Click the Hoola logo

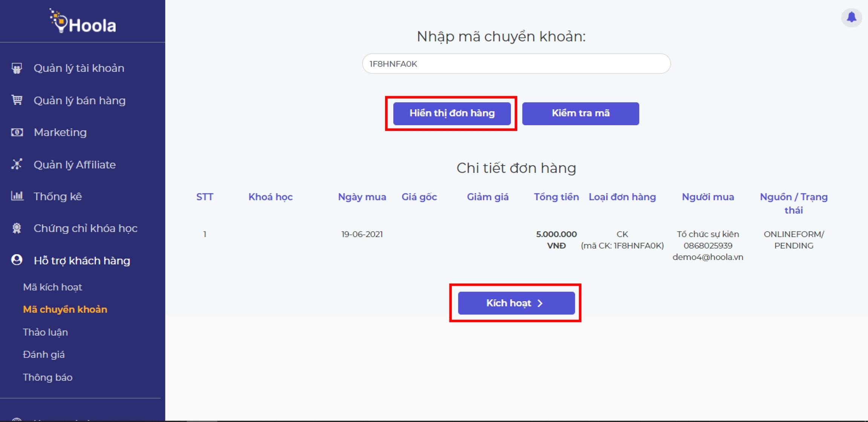pos(83,22)
